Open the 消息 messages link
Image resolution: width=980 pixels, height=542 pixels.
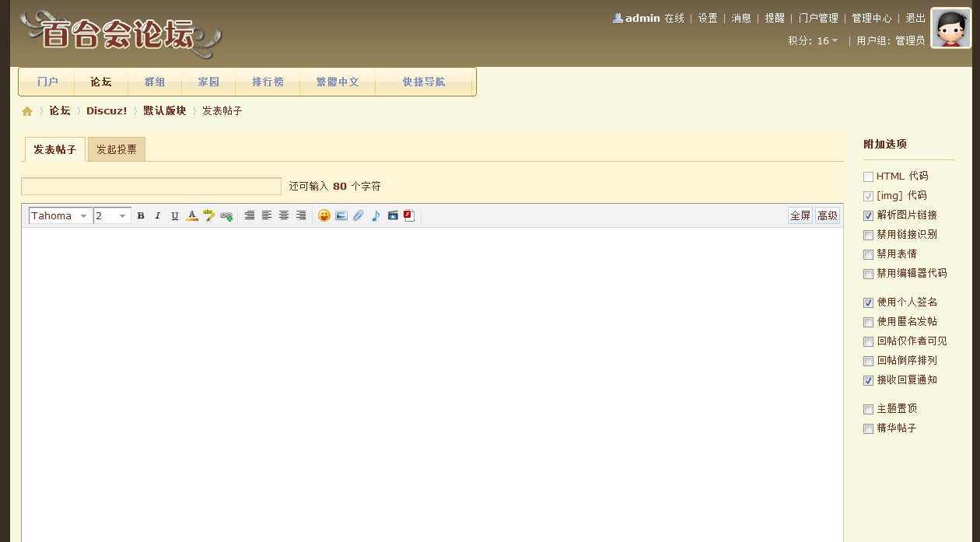pos(741,18)
